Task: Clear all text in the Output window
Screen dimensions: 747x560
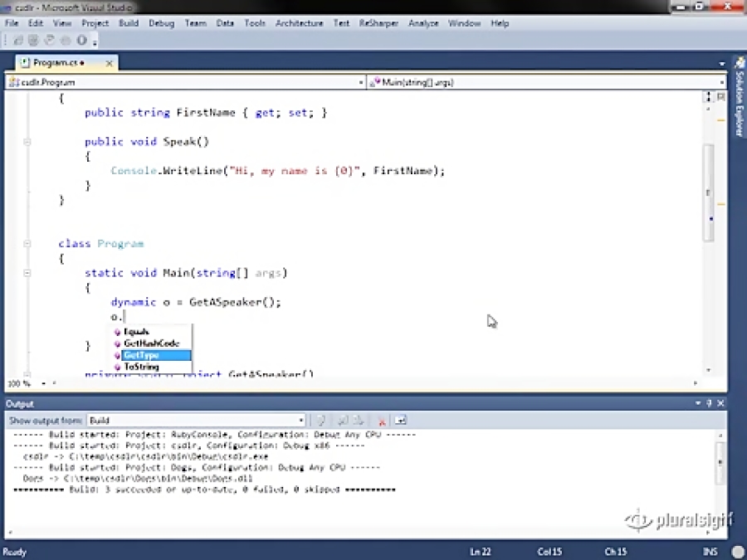Action: coord(382,421)
